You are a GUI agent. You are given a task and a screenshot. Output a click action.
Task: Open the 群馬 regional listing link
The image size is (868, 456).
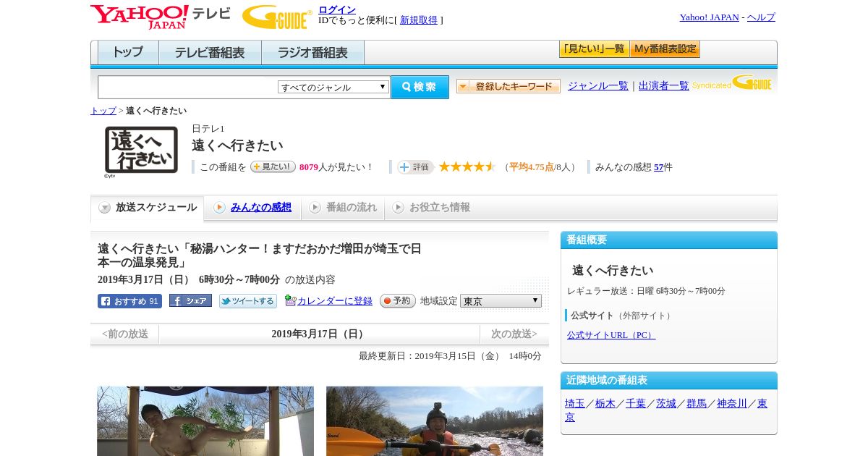pyautogui.click(x=697, y=404)
